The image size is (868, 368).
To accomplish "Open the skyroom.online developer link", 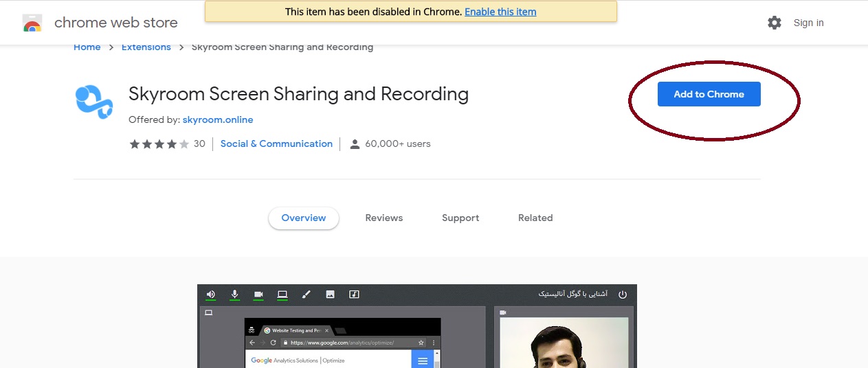I will click(218, 120).
